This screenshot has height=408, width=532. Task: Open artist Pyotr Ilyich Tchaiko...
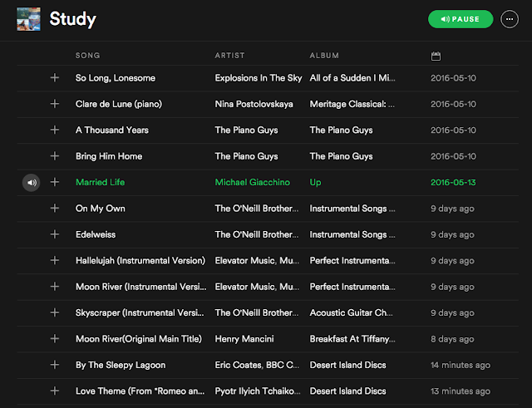point(258,391)
